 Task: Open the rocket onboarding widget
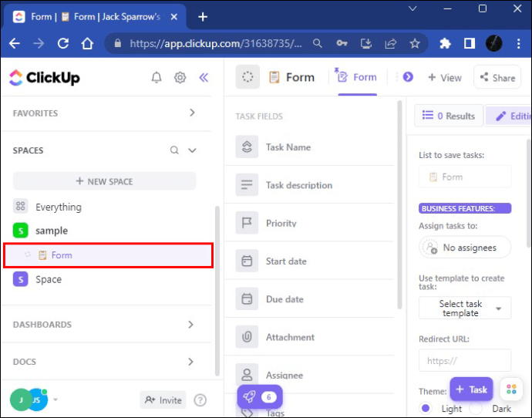(260, 396)
